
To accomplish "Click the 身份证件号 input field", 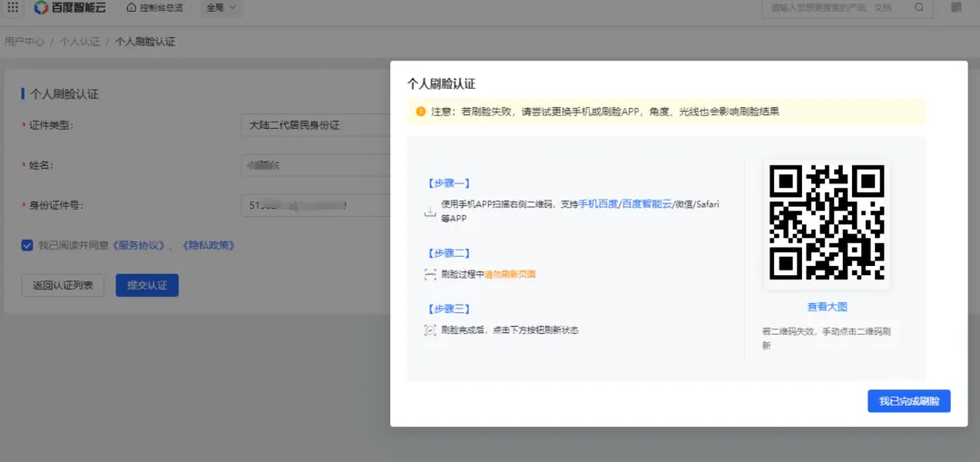I will coord(316,205).
